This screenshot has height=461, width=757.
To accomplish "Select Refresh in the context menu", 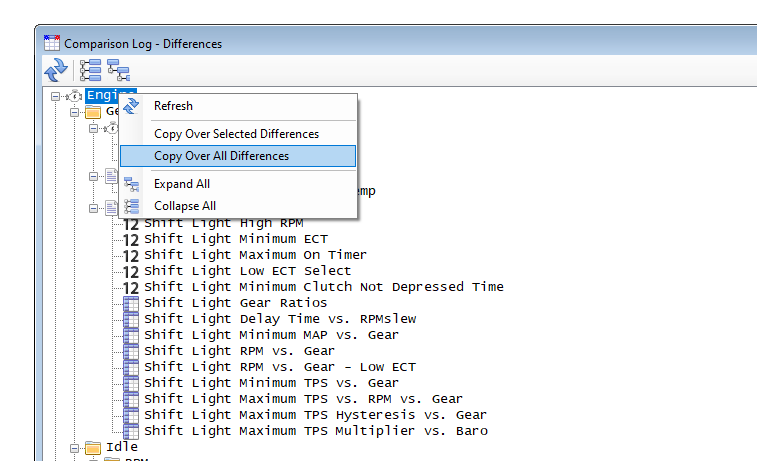I will pyautogui.click(x=173, y=106).
